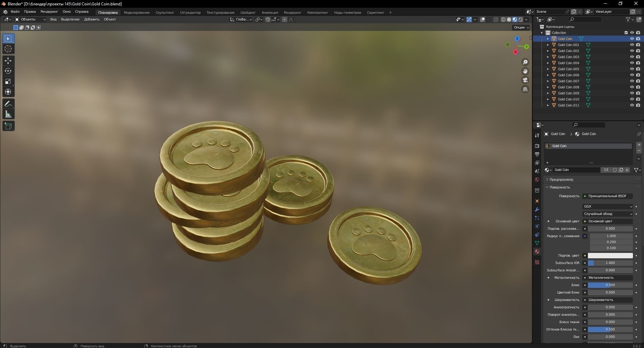Open the Texture properties tab (checker icon)
This screenshot has width=644, height=348.
537,262
